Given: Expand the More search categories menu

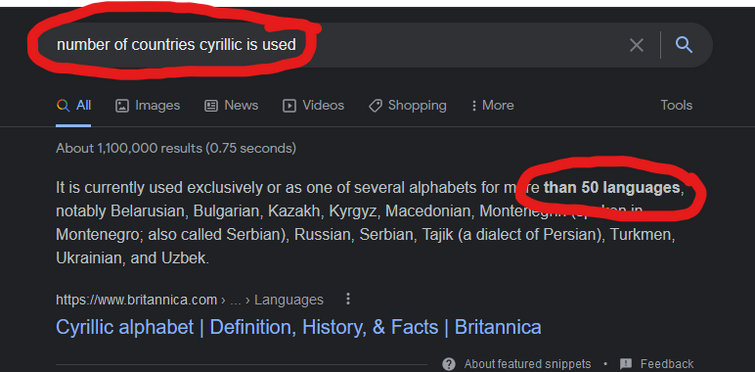Looking at the screenshot, I should 493,105.
